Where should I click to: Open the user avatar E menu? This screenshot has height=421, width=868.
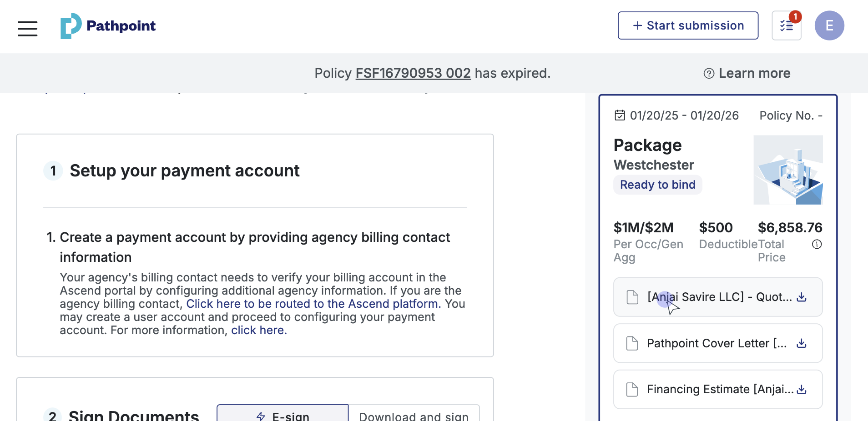[829, 26]
